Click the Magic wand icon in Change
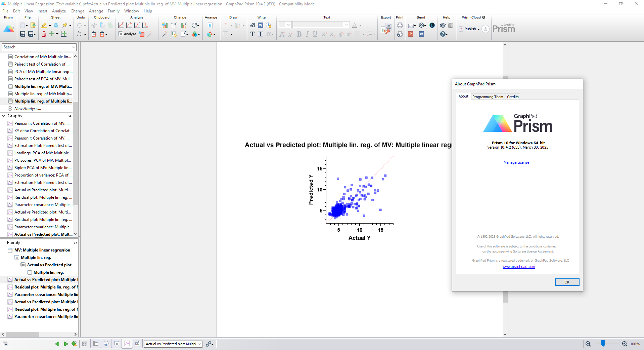 [x=165, y=34]
